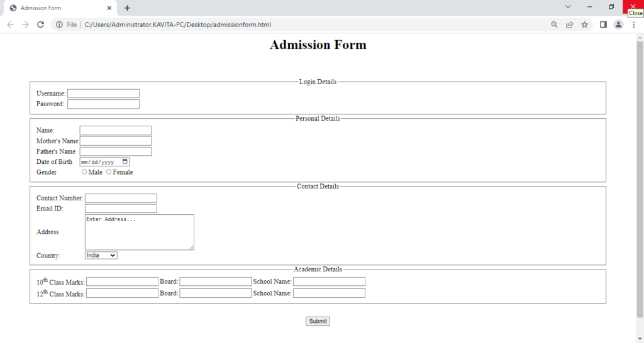Click the scrollbar up arrow
Screen dimensions: 644x343
click(640, 37)
